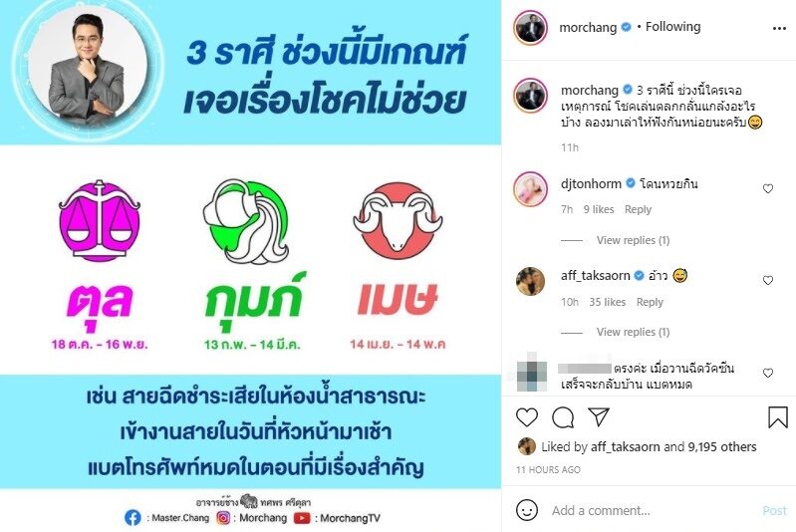Screen dimensions: 796x532
Task: View 35 likes on aff_taksaorn's comment
Action: tap(607, 302)
